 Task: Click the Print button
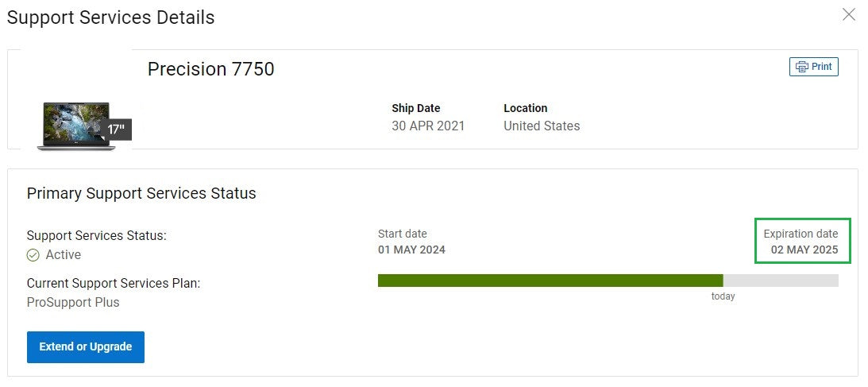pos(814,67)
